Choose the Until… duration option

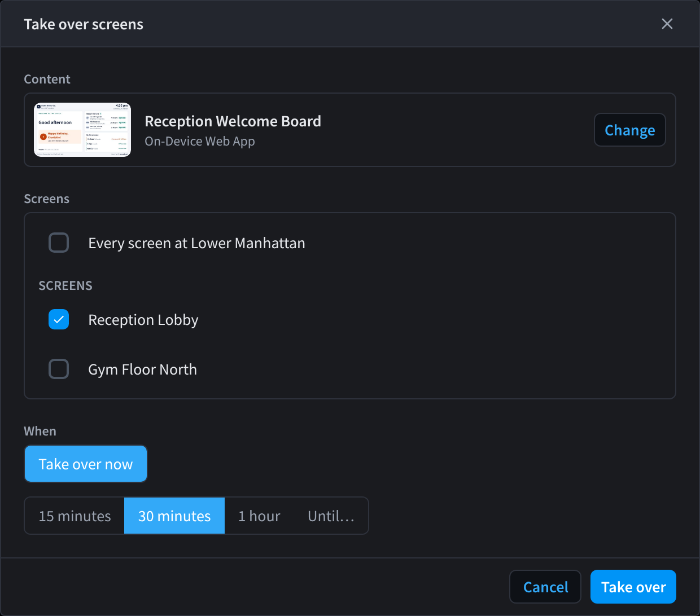tap(331, 516)
